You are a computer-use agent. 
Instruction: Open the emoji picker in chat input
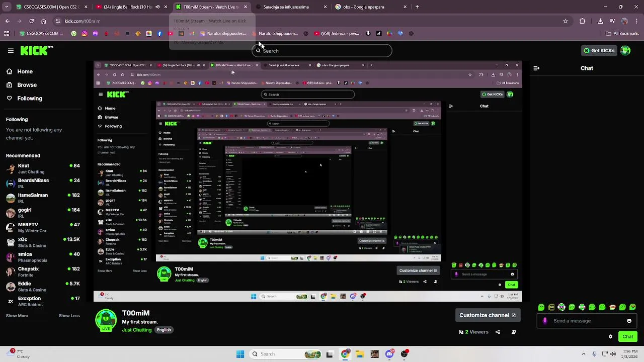click(629, 321)
